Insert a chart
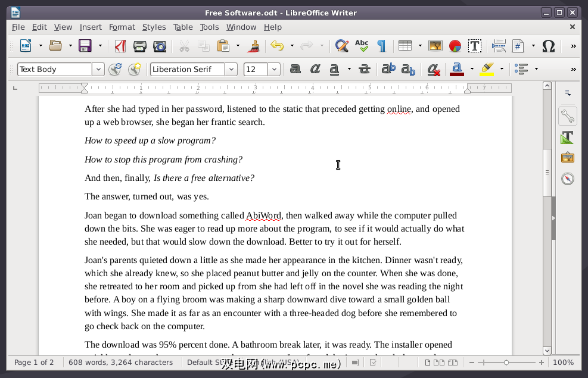 455,46
